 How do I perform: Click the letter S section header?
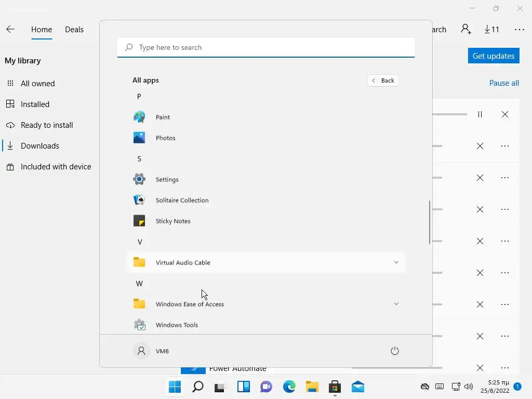pos(139,159)
